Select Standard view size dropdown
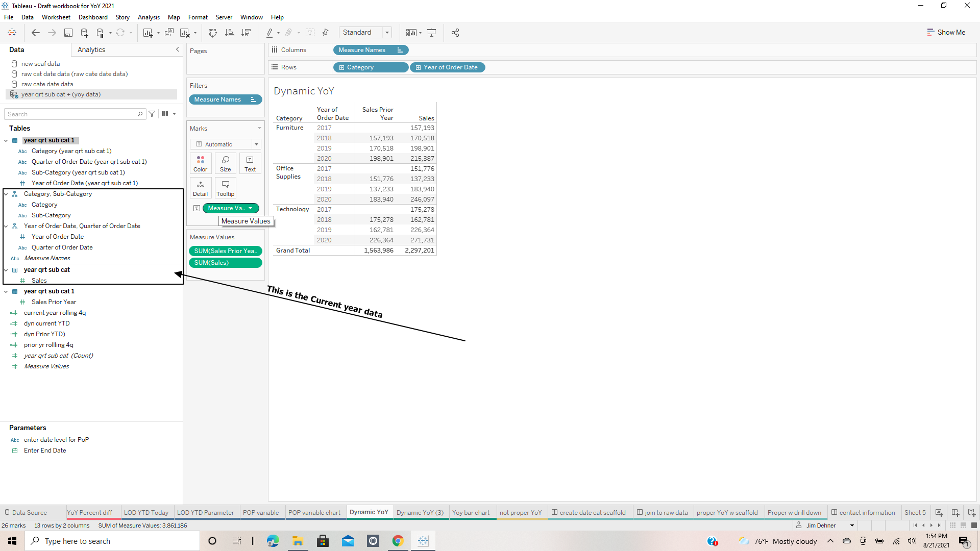 coord(366,32)
